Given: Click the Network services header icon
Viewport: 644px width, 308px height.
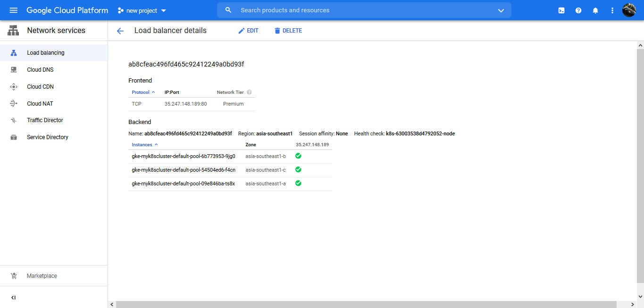Looking at the screenshot, I should click(x=13, y=31).
